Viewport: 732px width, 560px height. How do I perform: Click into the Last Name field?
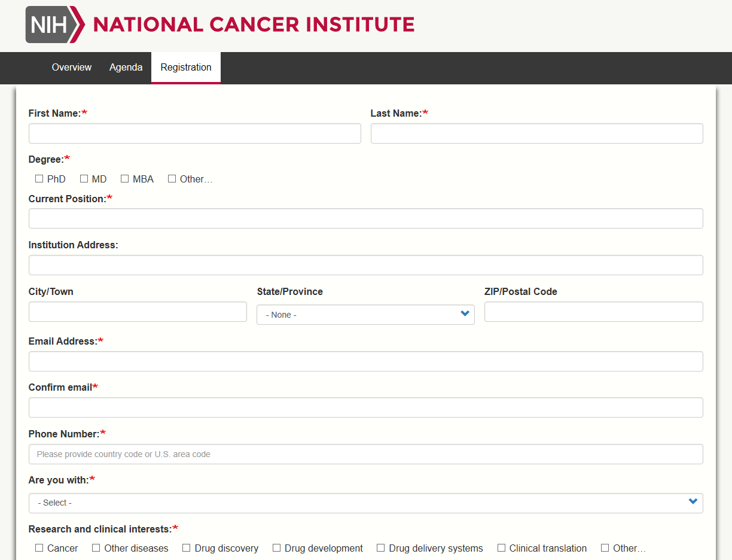[536, 133]
